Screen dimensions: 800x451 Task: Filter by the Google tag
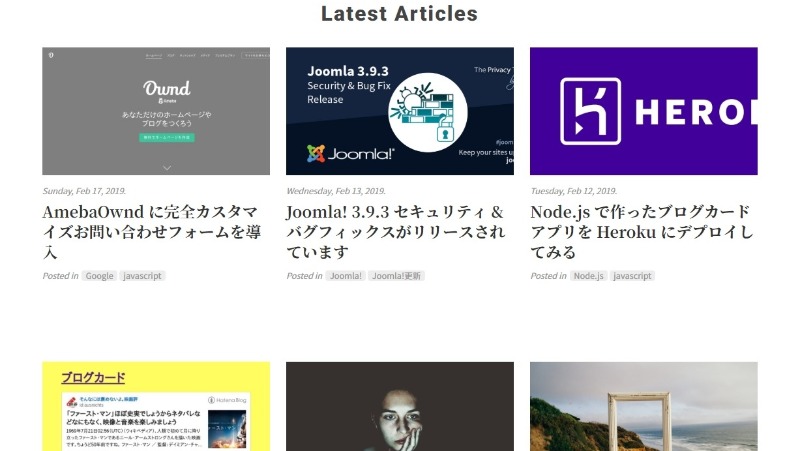(99, 276)
